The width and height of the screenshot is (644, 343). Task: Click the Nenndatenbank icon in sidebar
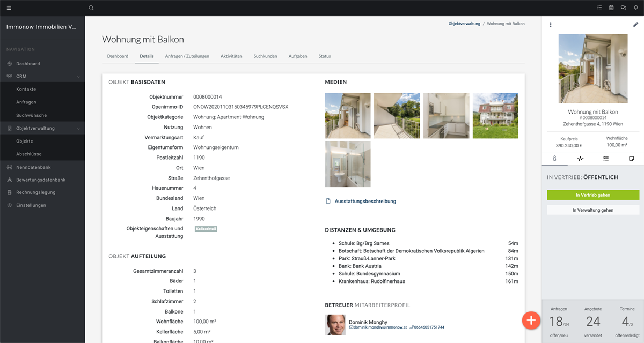pyautogui.click(x=10, y=167)
